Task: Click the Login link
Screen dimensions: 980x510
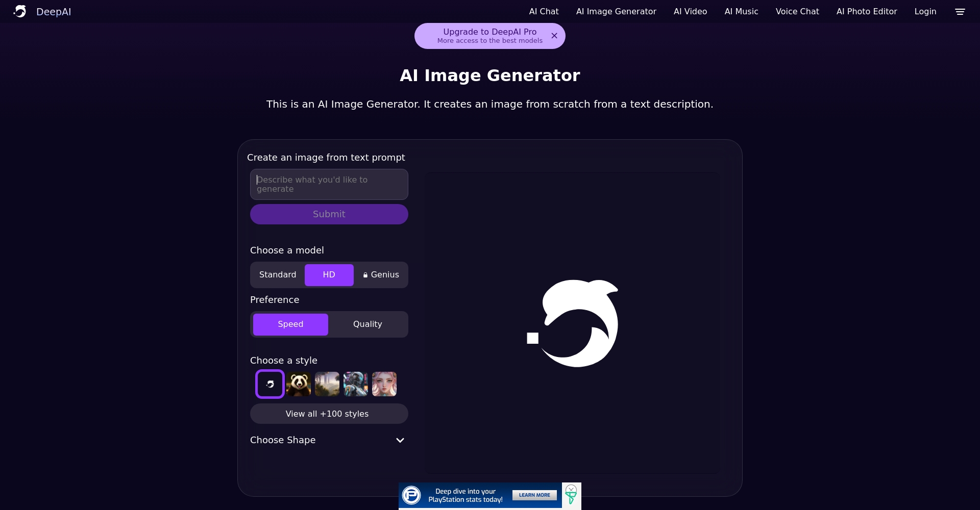Action: click(925, 11)
